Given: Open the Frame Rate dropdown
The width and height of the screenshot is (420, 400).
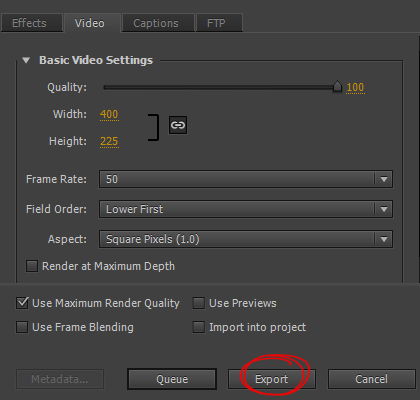Looking at the screenshot, I should (x=246, y=179).
